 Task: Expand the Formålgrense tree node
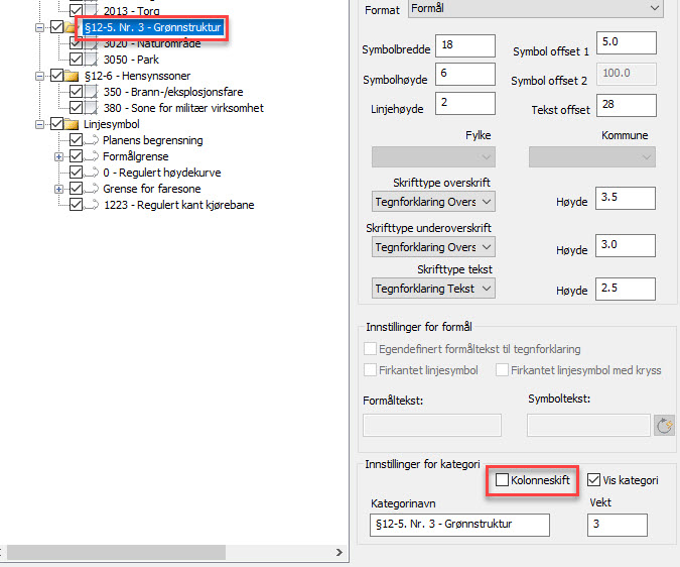click(x=58, y=157)
